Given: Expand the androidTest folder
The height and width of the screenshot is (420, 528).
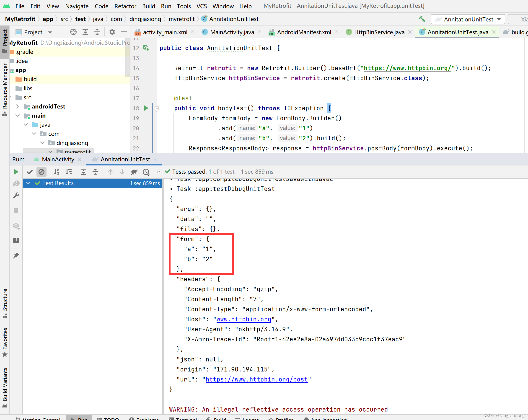Looking at the screenshot, I should tap(17, 106).
